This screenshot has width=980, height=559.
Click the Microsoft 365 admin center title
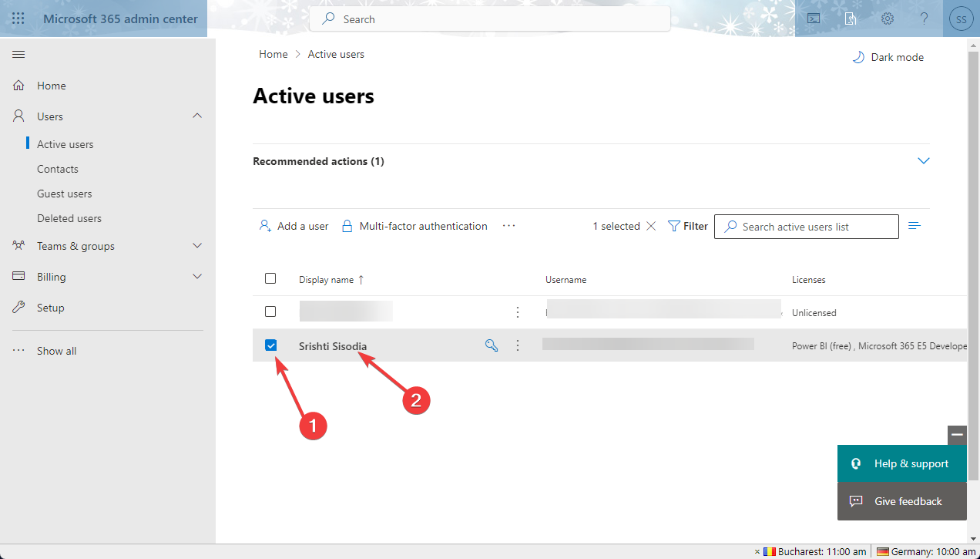tap(120, 19)
